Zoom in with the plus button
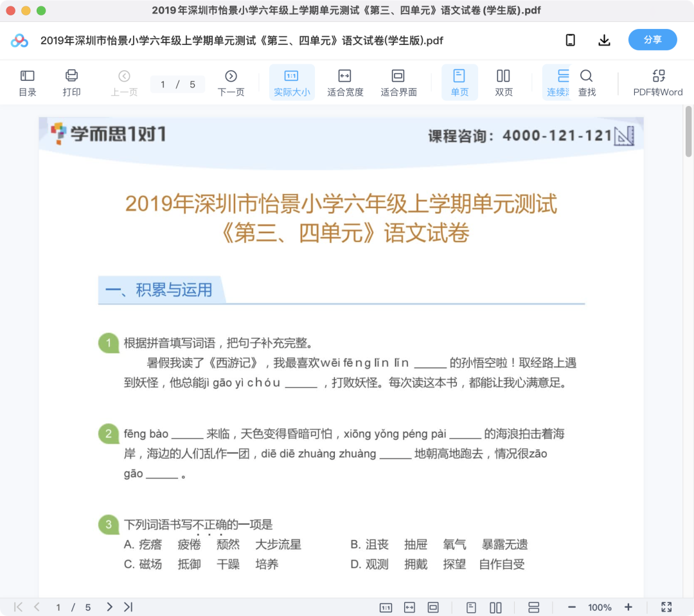This screenshot has height=616, width=694. point(628,607)
